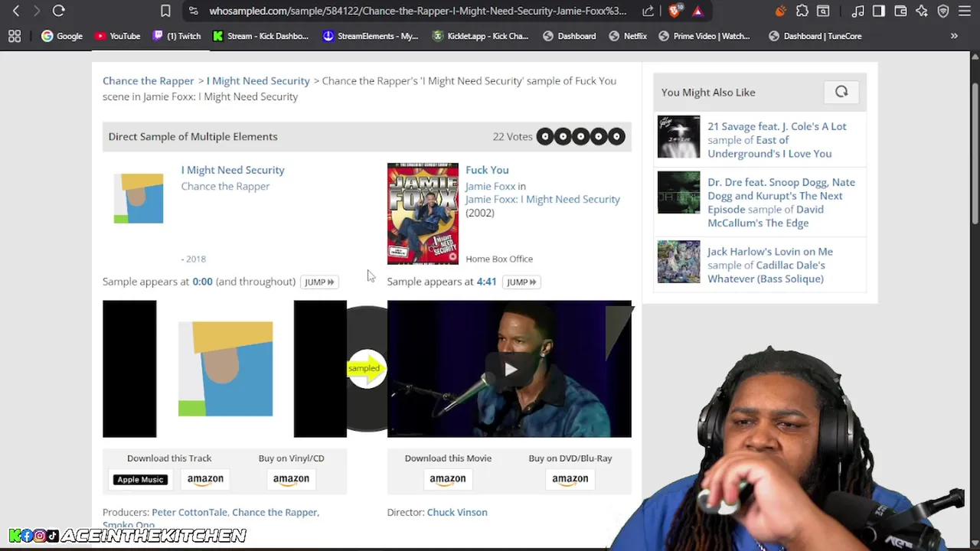
Task: Open the Twitch bookmark
Action: click(x=177, y=36)
